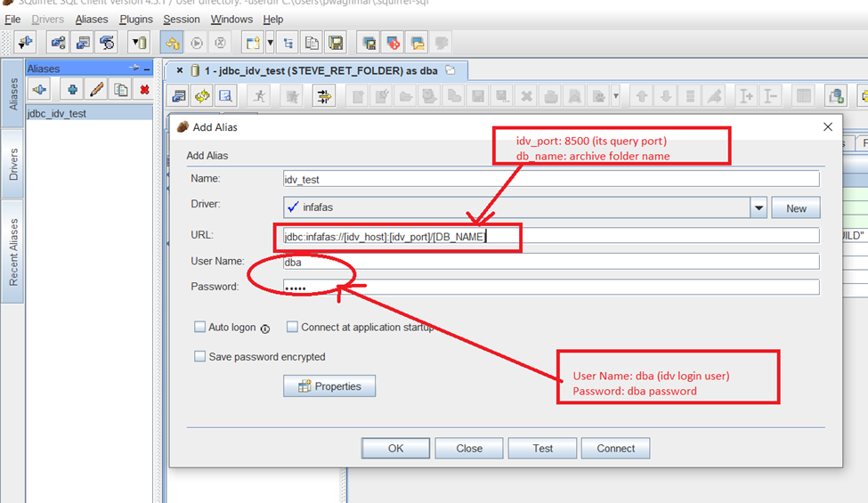Switch to the Aliases side tab
The image size is (868, 503).
[x=12, y=93]
